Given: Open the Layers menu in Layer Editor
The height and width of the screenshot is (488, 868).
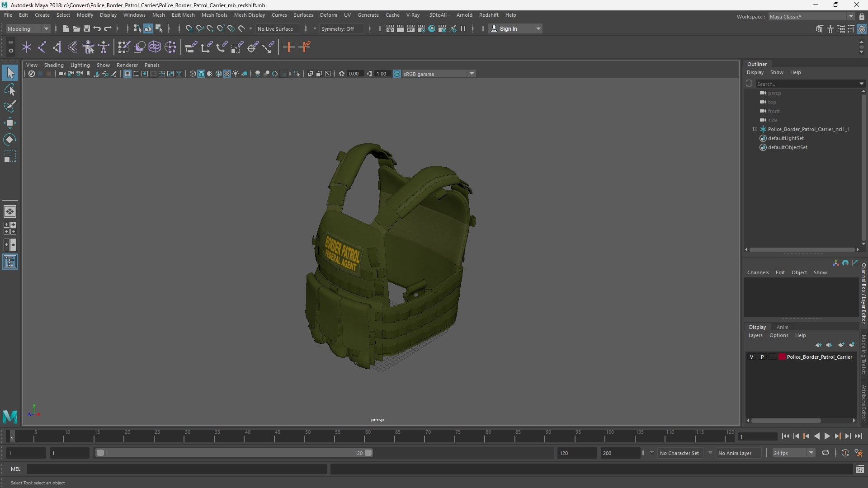Looking at the screenshot, I should point(755,335).
